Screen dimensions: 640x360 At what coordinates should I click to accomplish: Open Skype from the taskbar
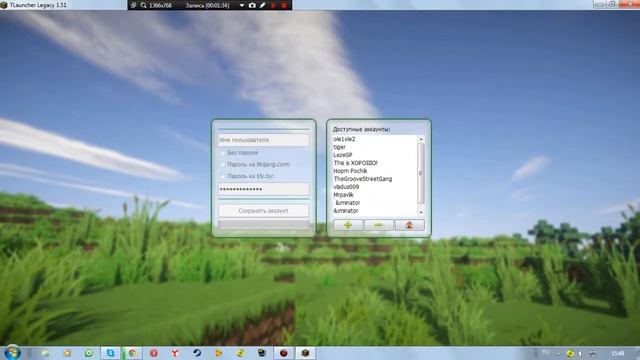click(x=111, y=353)
